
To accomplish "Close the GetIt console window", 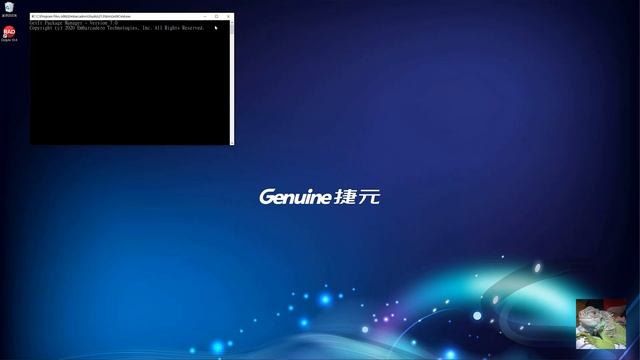I will point(228,16).
